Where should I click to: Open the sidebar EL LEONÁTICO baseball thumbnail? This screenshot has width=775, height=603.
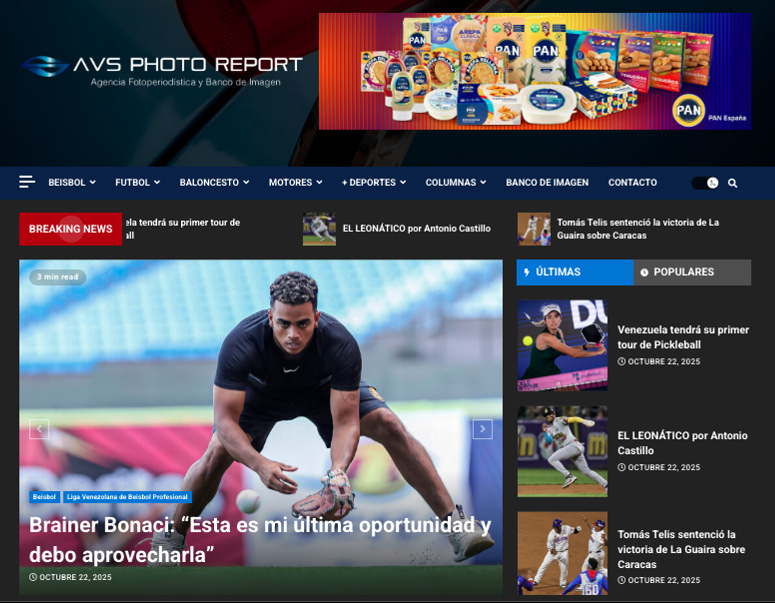(x=562, y=451)
